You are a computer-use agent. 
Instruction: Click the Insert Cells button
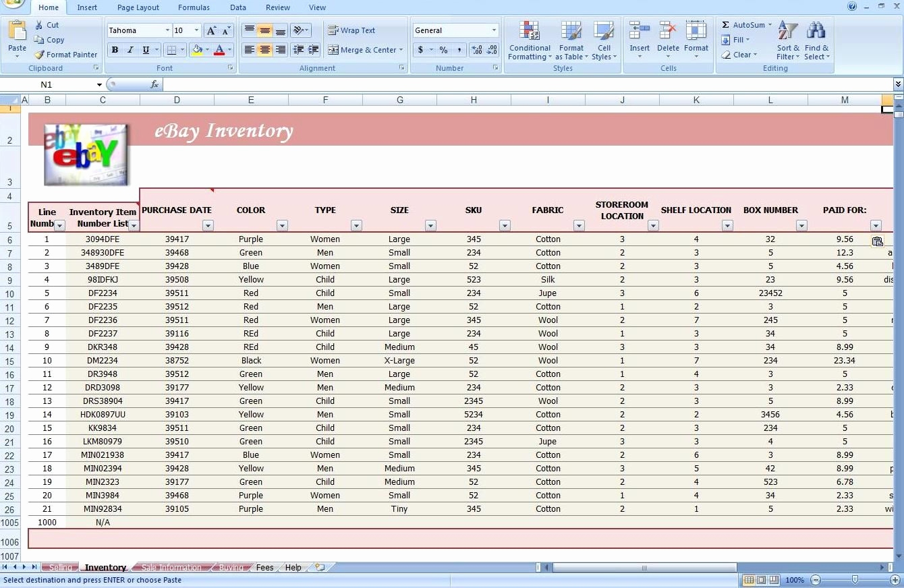(639, 40)
